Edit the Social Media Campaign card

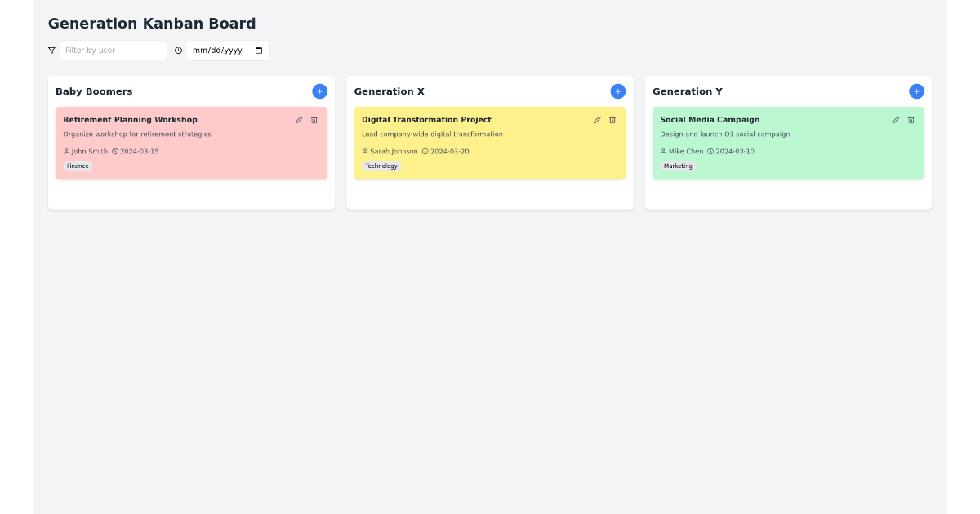pos(895,119)
